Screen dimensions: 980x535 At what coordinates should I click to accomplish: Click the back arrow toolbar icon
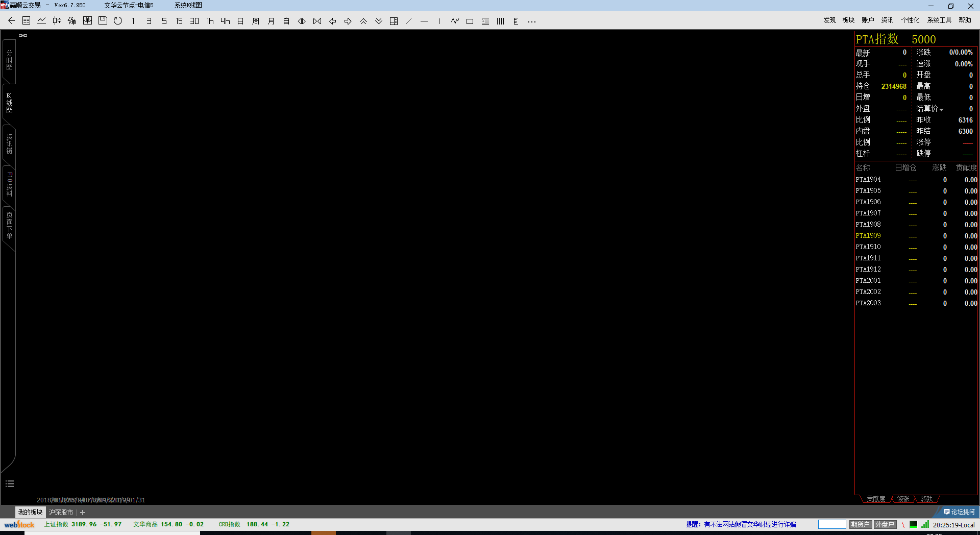(x=11, y=21)
